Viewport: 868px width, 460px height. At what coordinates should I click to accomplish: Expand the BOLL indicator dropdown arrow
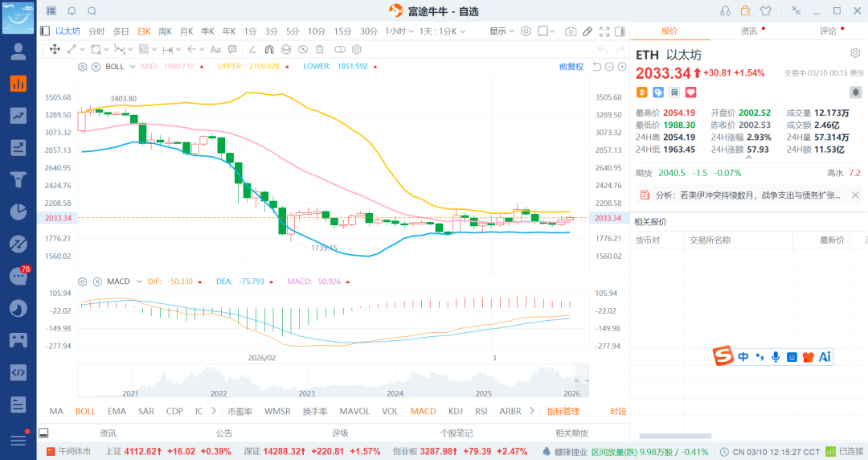pyautogui.click(x=133, y=67)
